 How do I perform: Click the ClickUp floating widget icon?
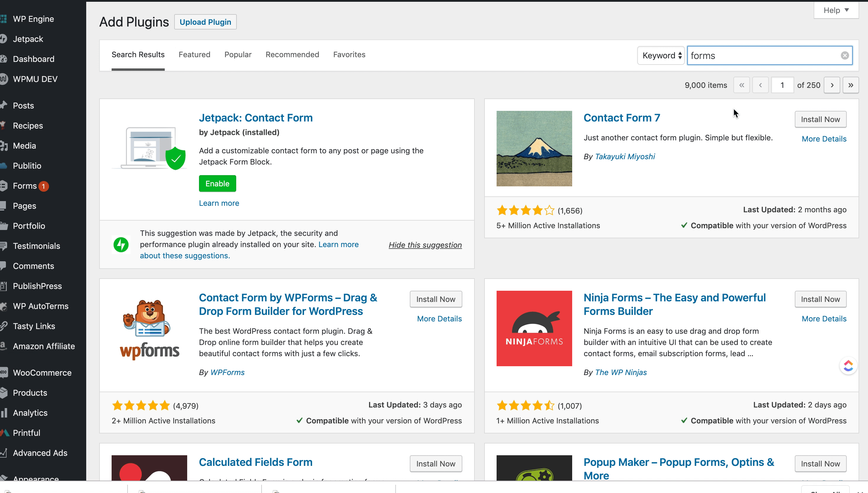(848, 366)
